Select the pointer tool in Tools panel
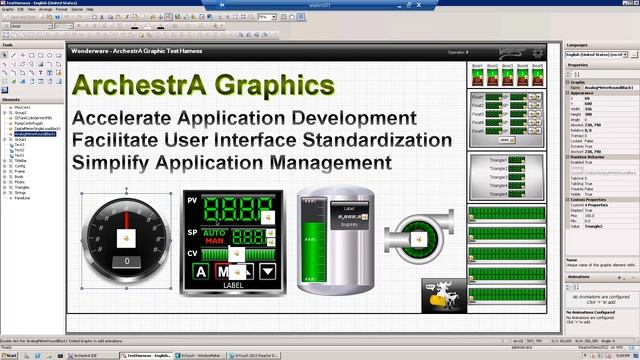Screen dimensions: 640x360 [x=4, y=55]
